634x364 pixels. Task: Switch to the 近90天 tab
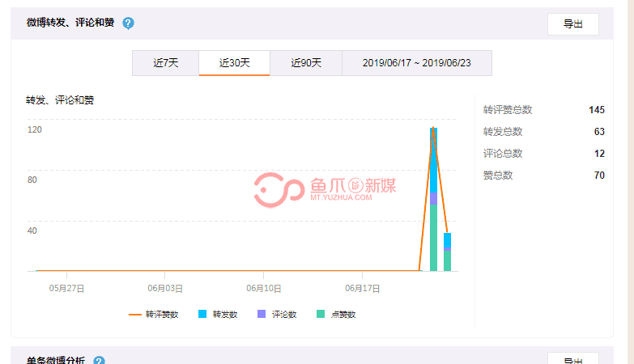[x=306, y=63]
